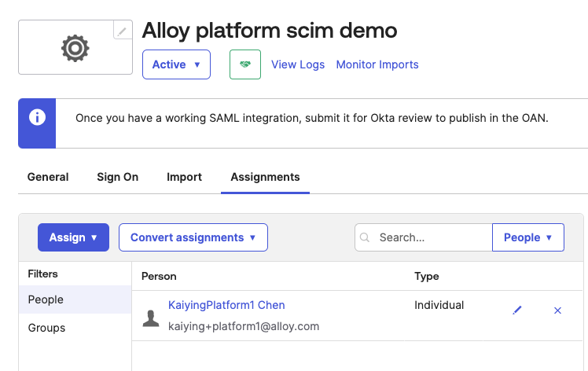
Task: Open the Active status dropdown
Action: [x=176, y=64]
